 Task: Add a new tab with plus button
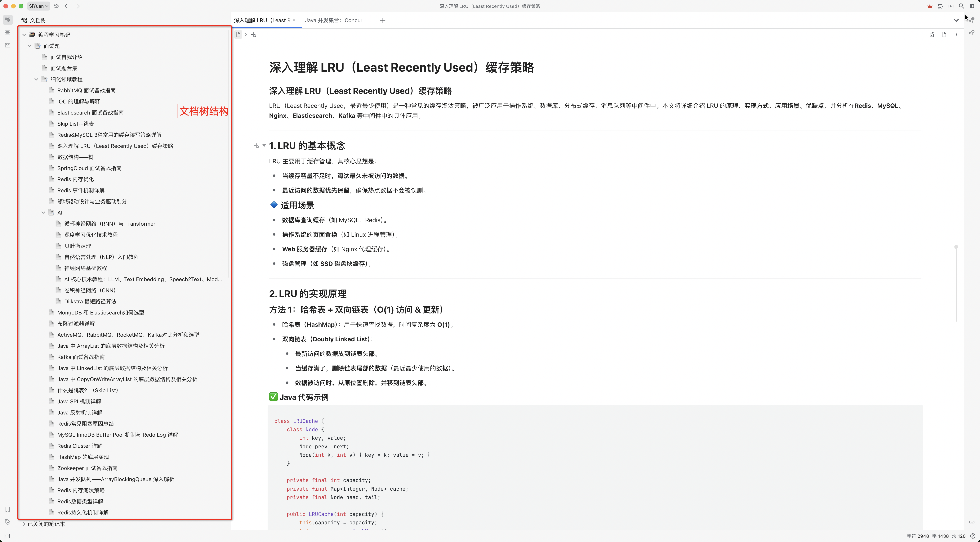tap(383, 20)
